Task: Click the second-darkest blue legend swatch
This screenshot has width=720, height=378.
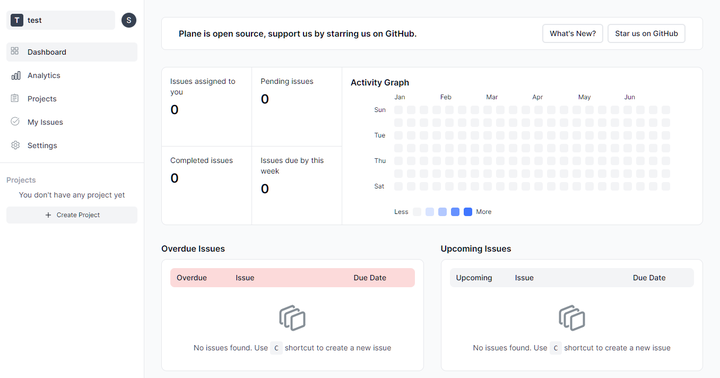Action: point(455,212)
